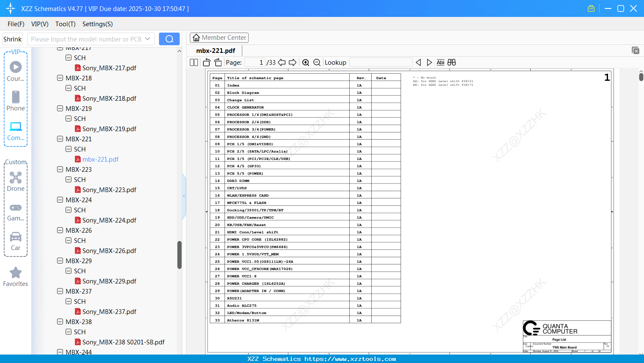The height and width of the screenshot is (363, 644).
Task: Collapse the MBX-218 tree node
Action: click(x=60, y=78)
